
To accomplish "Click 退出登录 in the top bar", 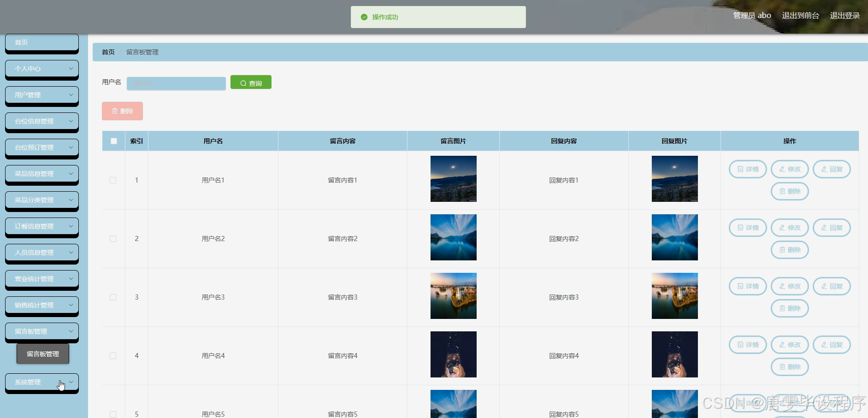I will click(x=845, y=16).
